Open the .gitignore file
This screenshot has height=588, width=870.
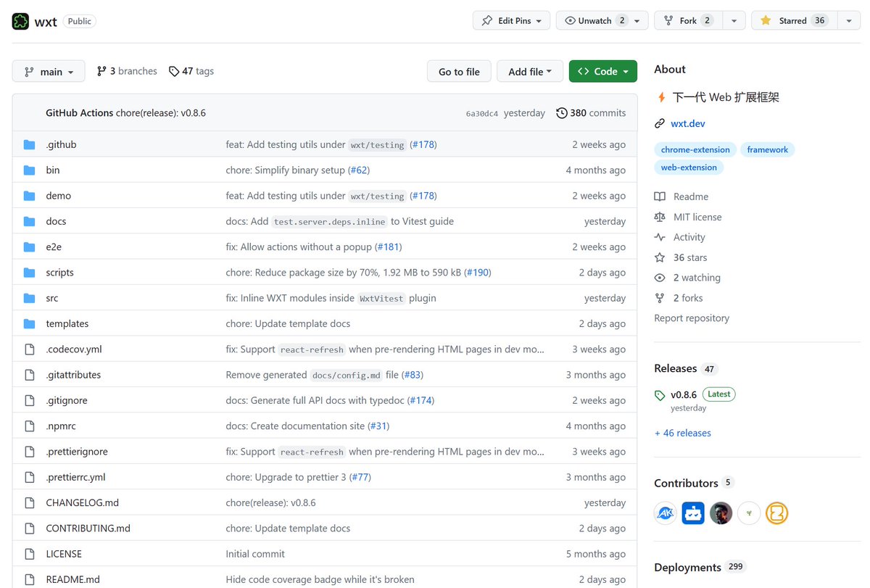point(67,400)
